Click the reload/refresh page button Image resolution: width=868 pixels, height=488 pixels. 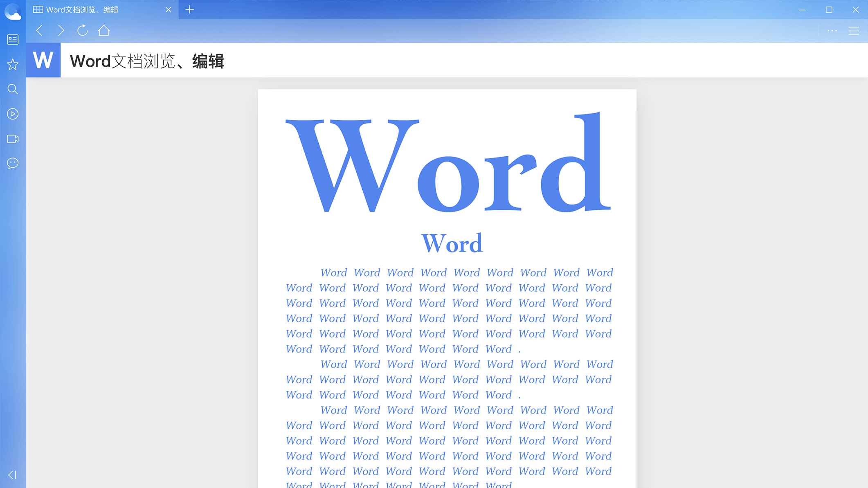83,30
